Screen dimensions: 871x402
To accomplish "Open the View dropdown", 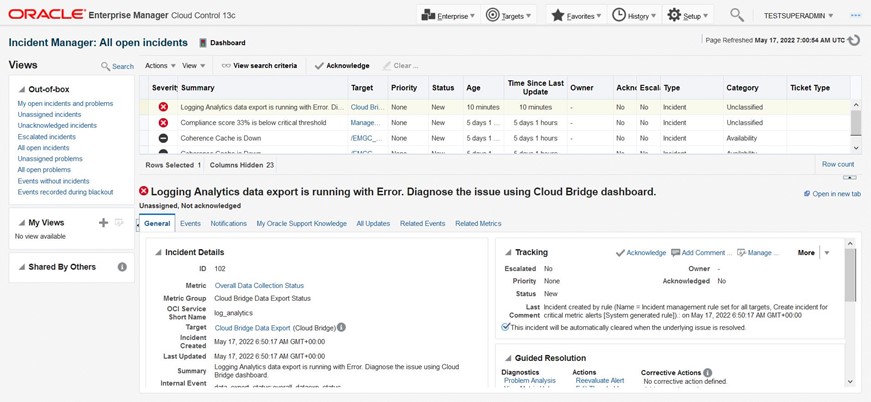I will (193, 66).
